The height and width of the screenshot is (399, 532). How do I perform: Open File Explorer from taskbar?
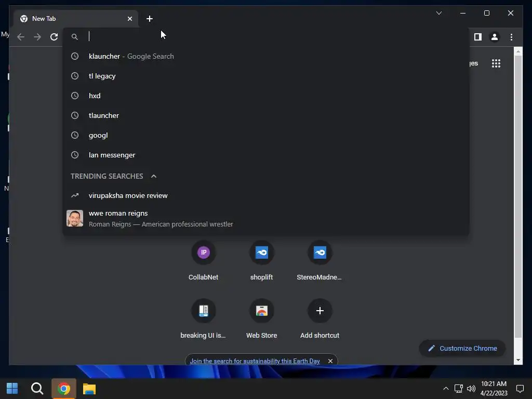89,389
